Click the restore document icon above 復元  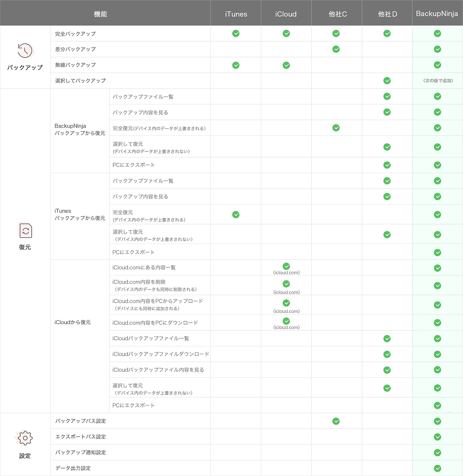click(25, 230)
